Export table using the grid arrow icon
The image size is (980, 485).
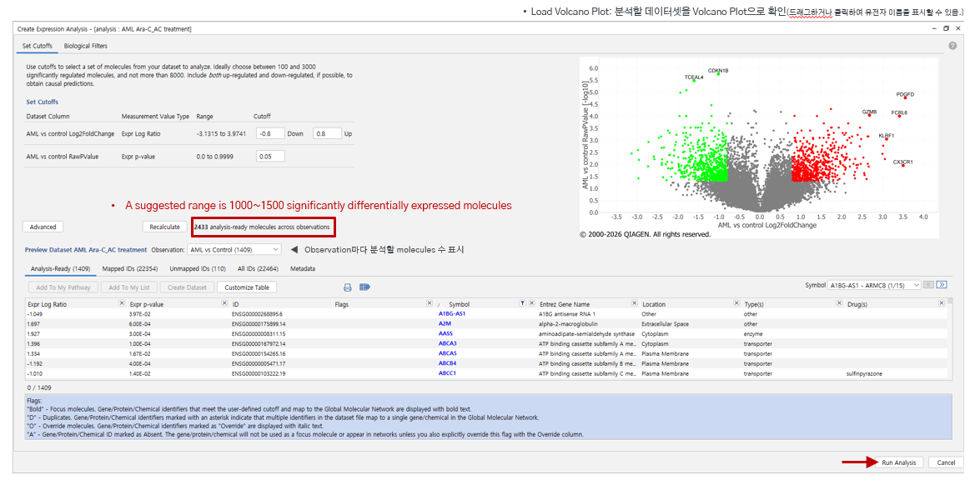365,287
